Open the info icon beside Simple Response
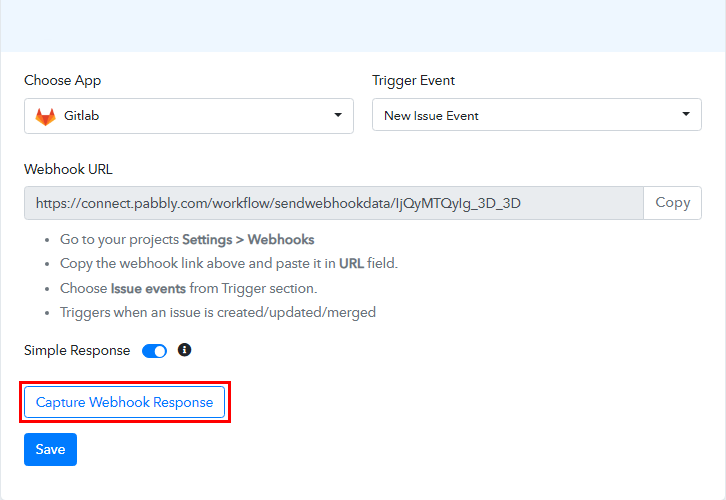This screenshot has height=500, width=726. click(184, 350)
